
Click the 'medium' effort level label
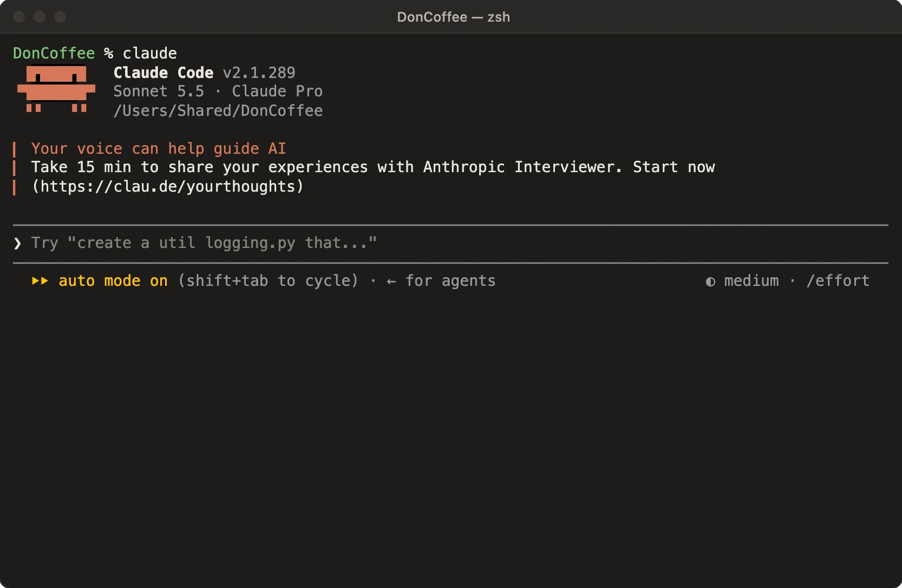751,280
